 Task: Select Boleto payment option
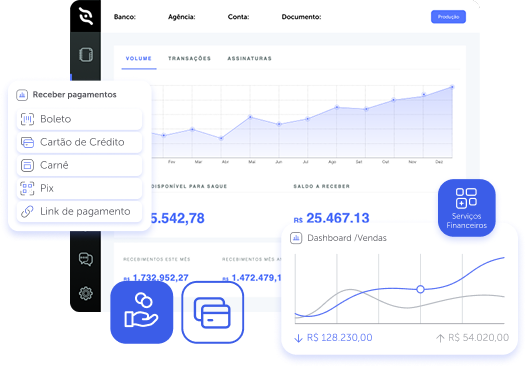(79, 119)
